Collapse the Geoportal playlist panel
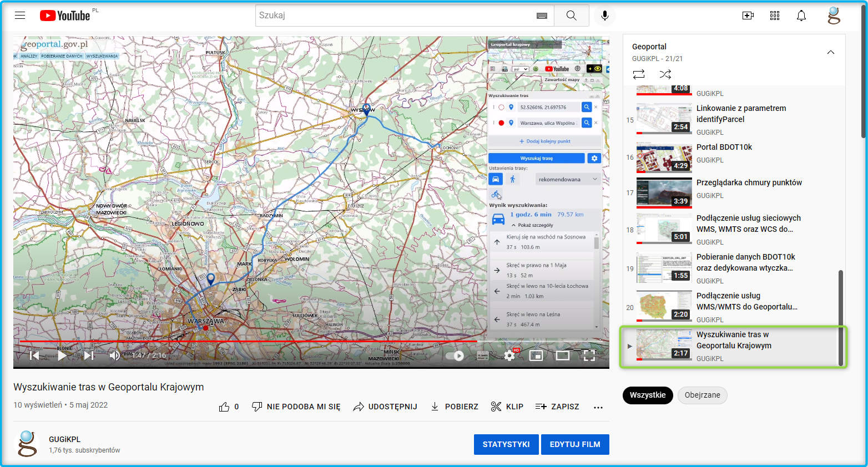The height and width of the screenshot is (467, 868). coord(831,52)
